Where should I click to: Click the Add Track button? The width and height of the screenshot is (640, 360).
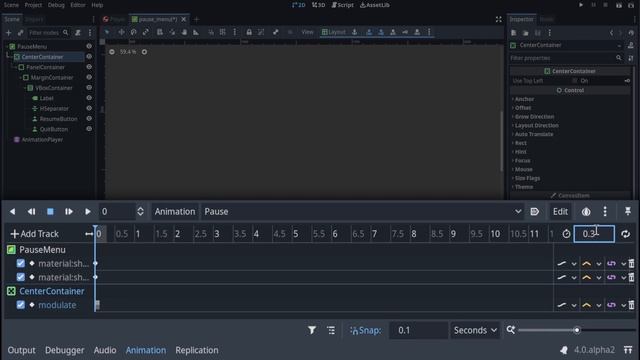coord(35,234)
